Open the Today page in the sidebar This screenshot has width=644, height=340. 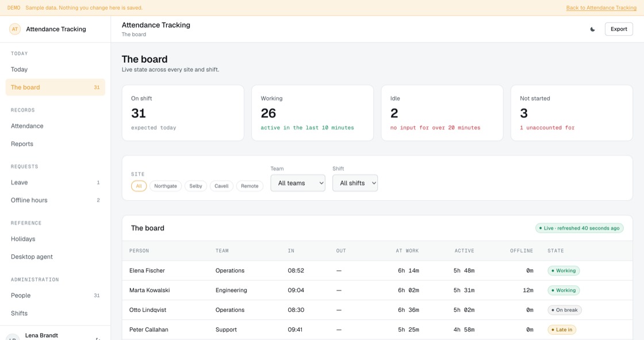coord(55,70)
